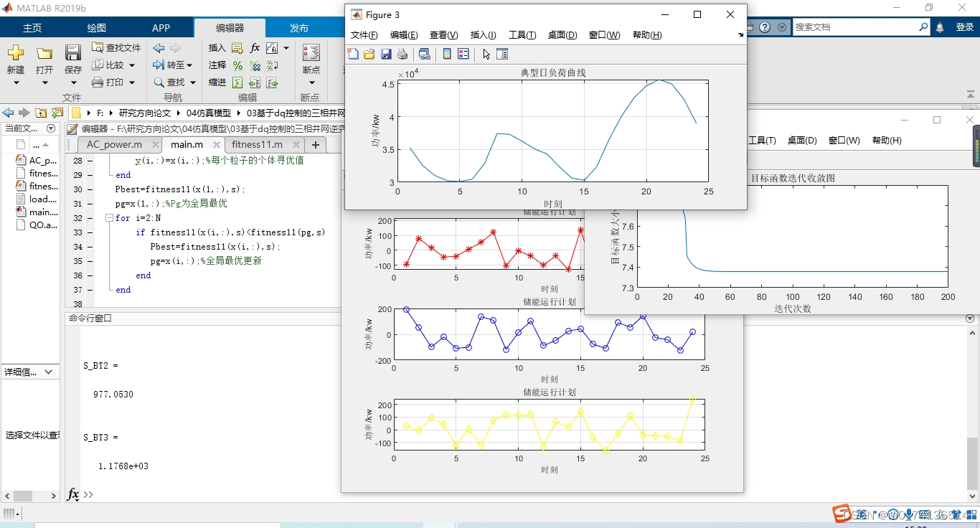Click Figure 3 insert colorbar icon

click(447, 54)
